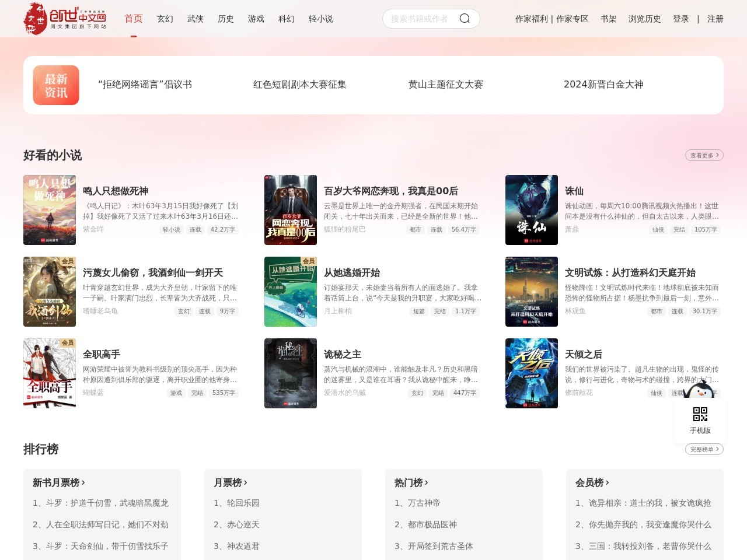The image size is (747, 560).
Task: Click the 全职高手 book cover
Action: 50,373
